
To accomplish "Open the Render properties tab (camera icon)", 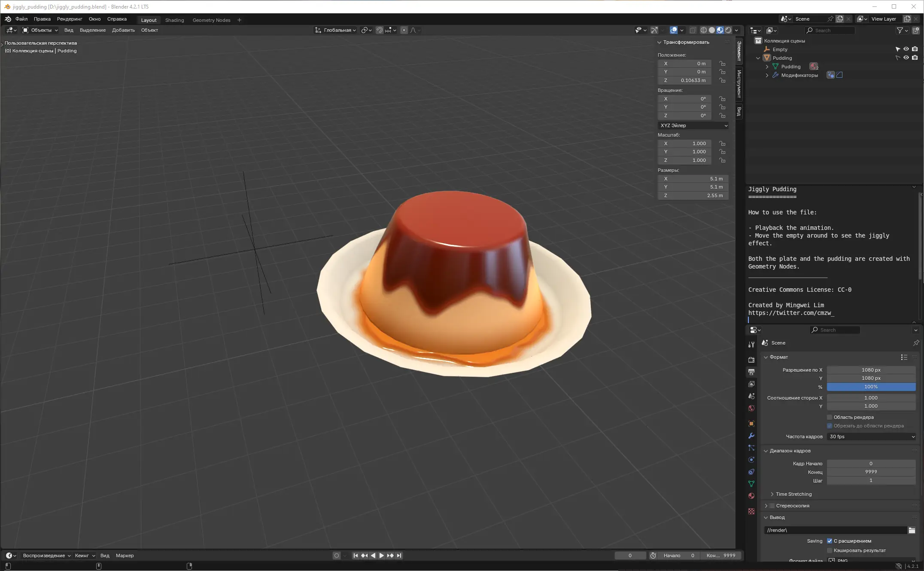I will 751,360.
